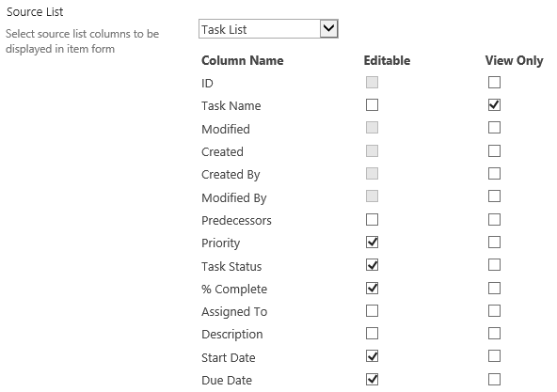Enable View Only for ID column
This screenshot has width=557, height=392.
click(x=494, y=83)
